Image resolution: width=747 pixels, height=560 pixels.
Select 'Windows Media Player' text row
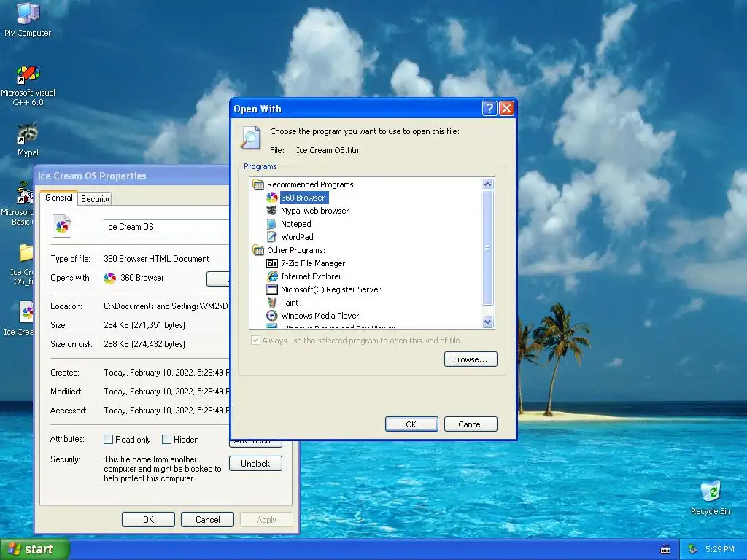tap(320, 316)
